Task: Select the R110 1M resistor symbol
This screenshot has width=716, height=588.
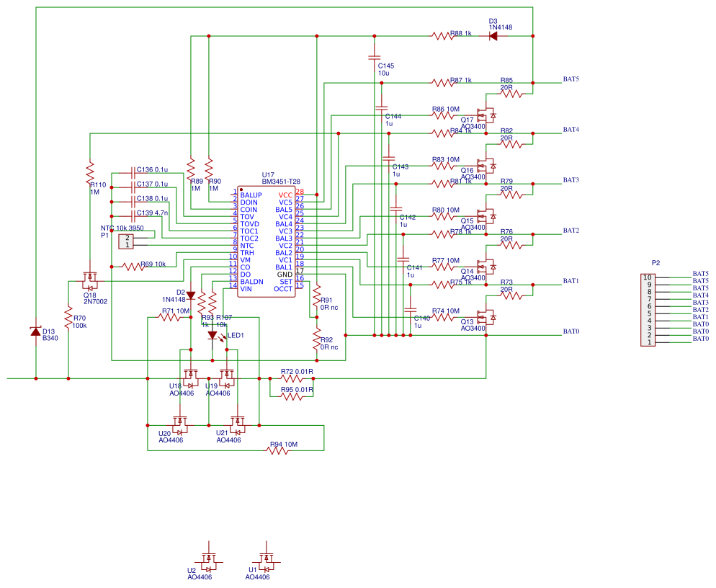Action: pyautogui.click(x=91, y=172)
